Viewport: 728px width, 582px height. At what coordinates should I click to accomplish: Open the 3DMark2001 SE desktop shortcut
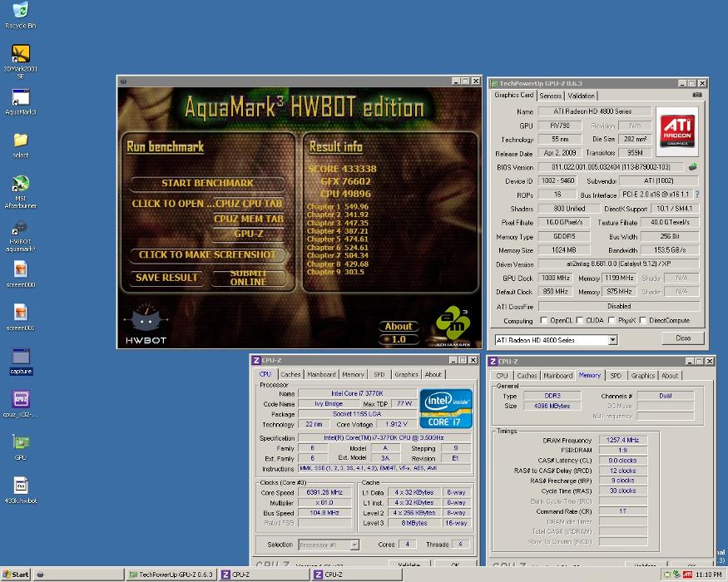point(21,62)
